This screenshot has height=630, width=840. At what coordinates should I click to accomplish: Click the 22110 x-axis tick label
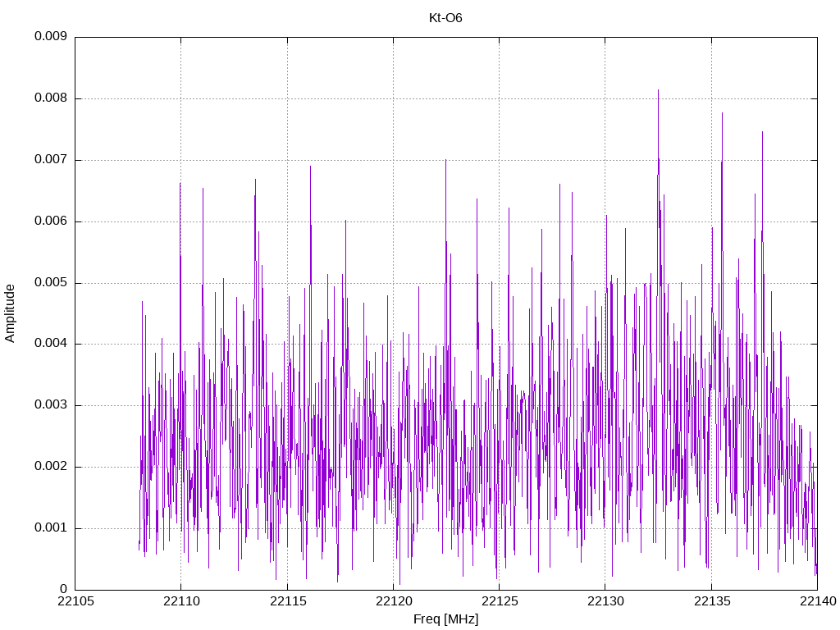point(181,601)
